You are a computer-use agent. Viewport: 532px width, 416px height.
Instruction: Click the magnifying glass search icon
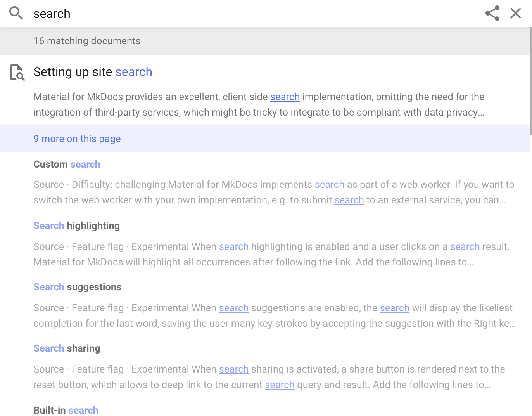(x=16, y=13)
